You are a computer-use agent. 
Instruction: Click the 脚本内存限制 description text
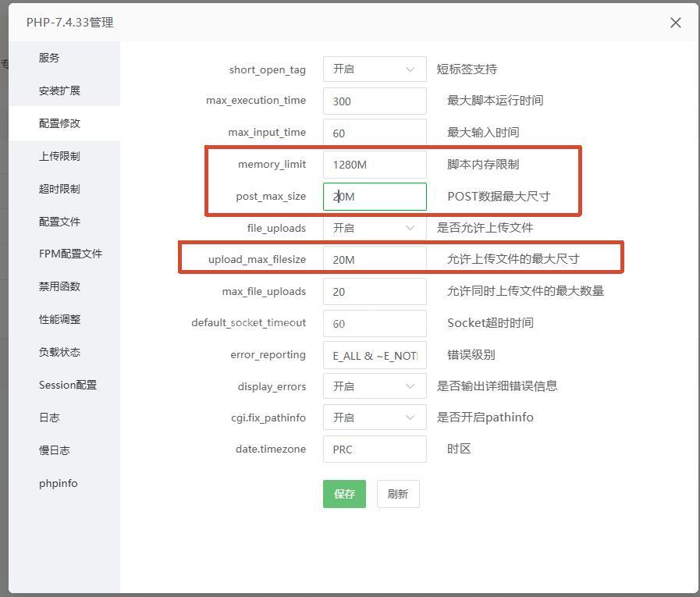(483, 165)
